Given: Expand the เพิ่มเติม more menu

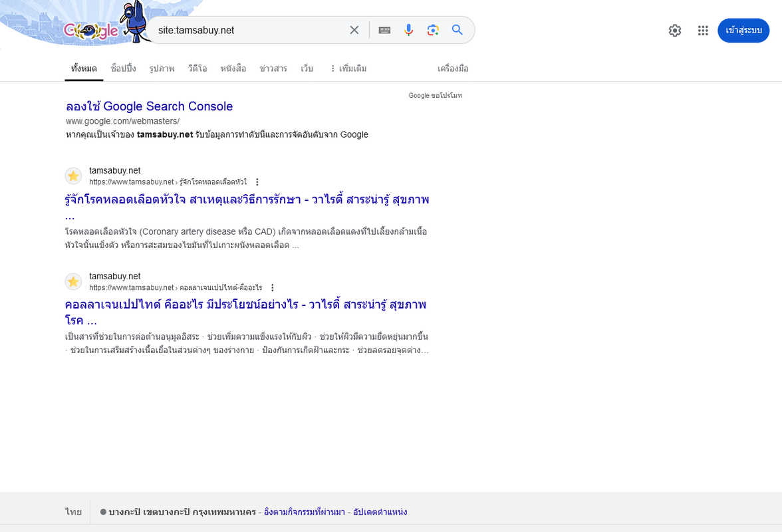Looking at the screenshot, I should tap(348, 68).
